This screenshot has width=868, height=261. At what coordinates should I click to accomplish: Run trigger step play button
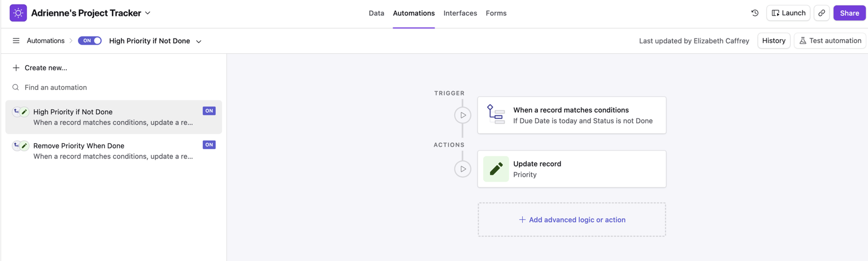(x=463, y=115)
